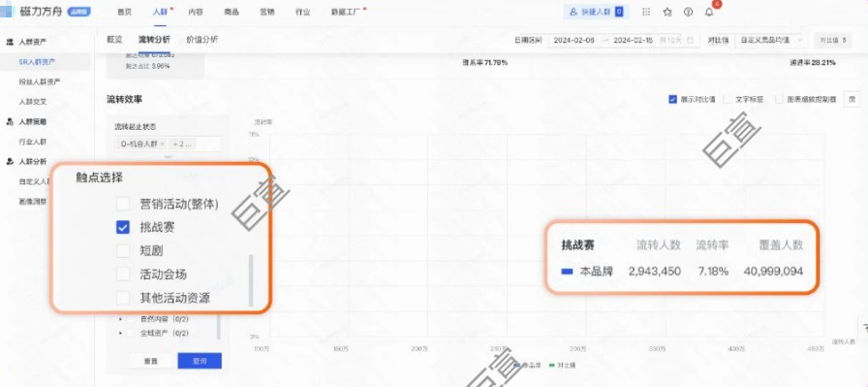Click the 2,943,450 流转人数 value
The height and width of the screenshot is (387, 868).
[655, 272]
